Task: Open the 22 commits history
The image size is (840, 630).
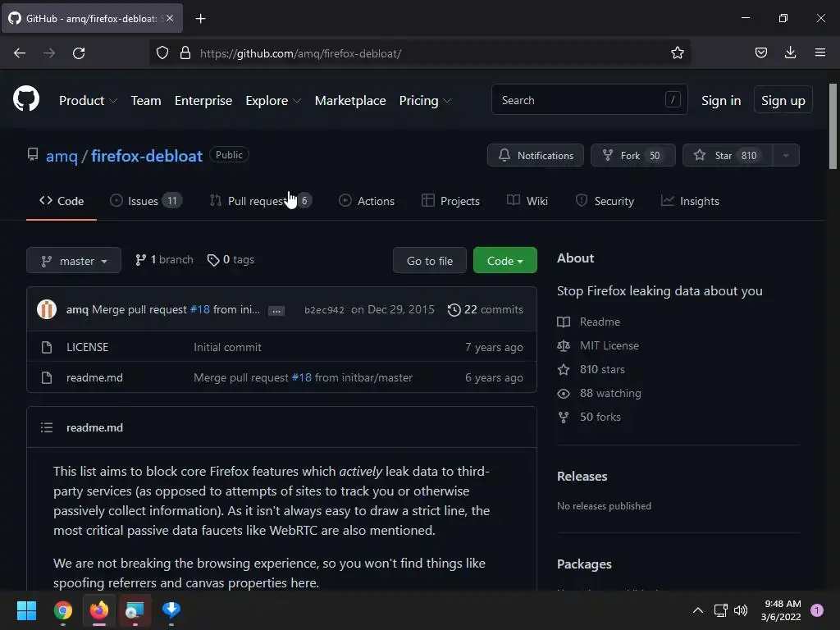Action: point(486,309)
